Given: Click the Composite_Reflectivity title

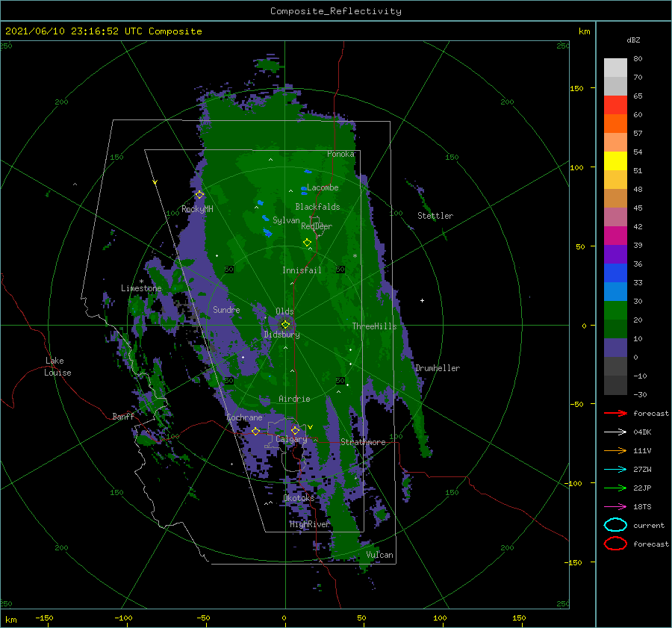Looking at the screenshot, I should [x=335, y=11].
